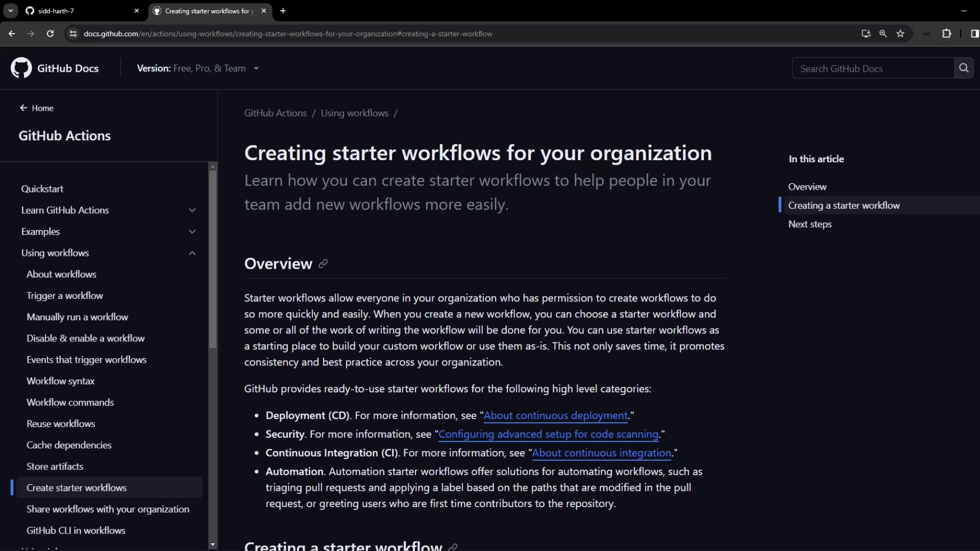980x551 pixels.
Task: Reload the page with refresh icon
Action: click(50, 34)
